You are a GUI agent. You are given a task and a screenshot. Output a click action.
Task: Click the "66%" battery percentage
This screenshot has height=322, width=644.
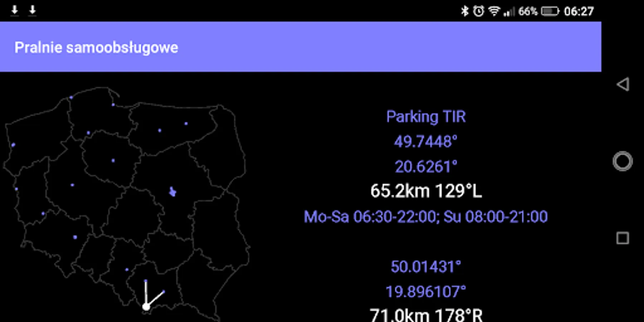[528, 11]
